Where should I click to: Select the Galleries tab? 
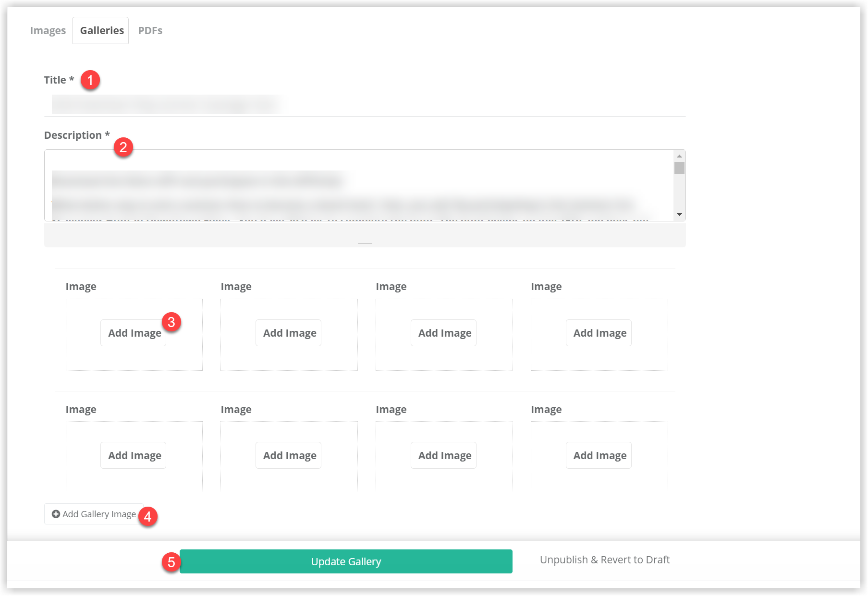coord(101,30)
